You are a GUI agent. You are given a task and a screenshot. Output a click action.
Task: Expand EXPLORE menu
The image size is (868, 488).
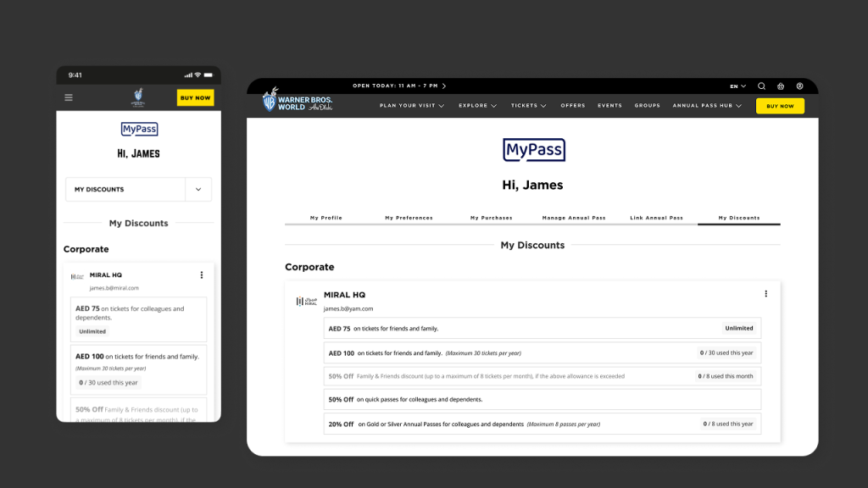pos(478,106)
